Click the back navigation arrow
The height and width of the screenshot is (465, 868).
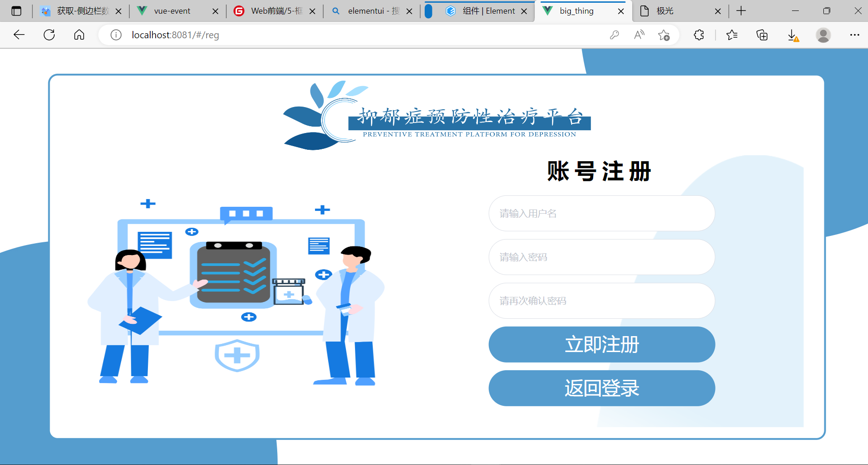coord(19,35)
